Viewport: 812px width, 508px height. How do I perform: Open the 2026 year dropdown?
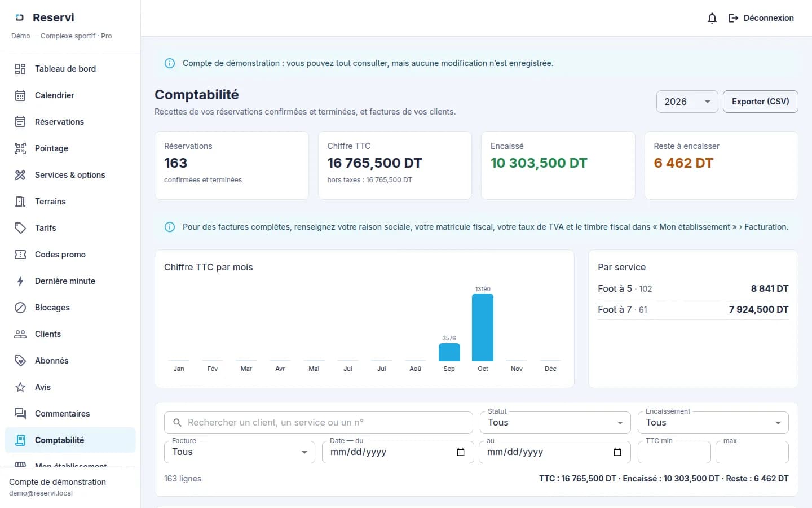[687, 102]
